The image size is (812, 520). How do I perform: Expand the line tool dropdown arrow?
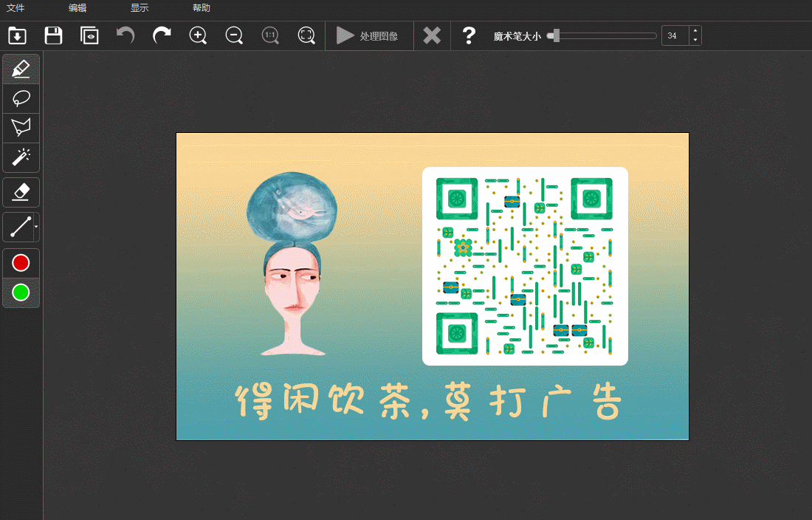click(36, 227)
